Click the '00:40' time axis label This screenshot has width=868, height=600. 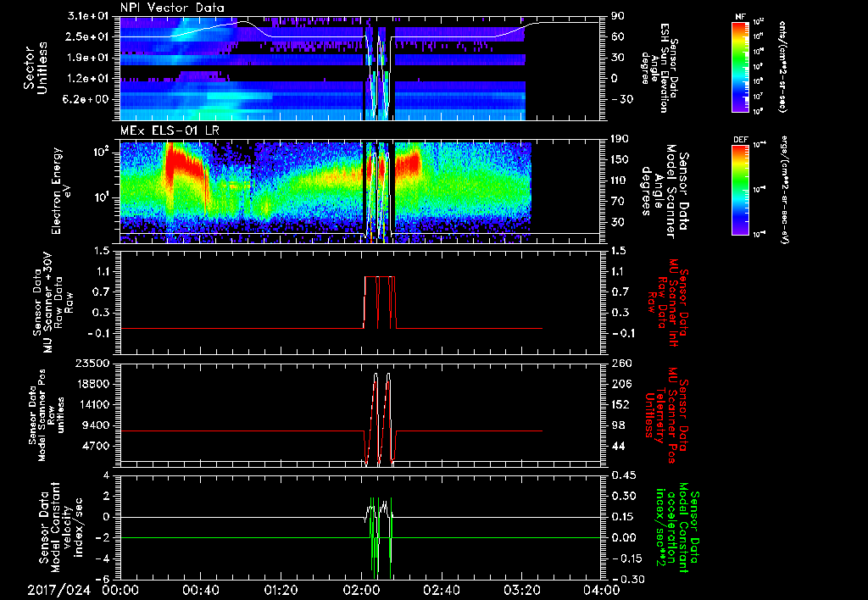click(200, 590)
